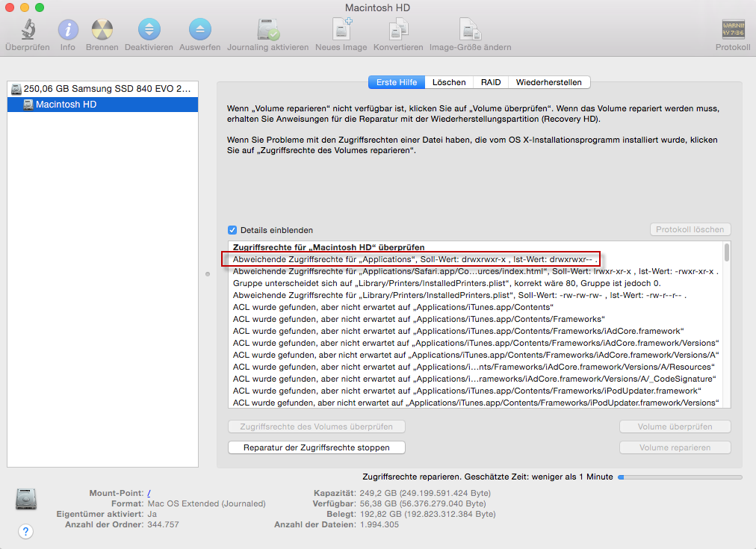The image size is (756, 549).
Task: Toggle the Details einblenden checkbox
Action: click(232, 230)
